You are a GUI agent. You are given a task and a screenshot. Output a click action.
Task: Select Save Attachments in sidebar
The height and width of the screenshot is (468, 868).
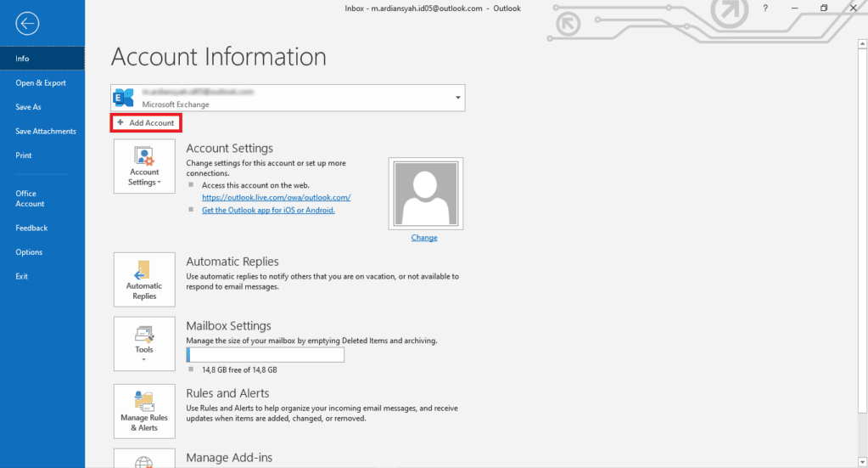pos(46,132)
